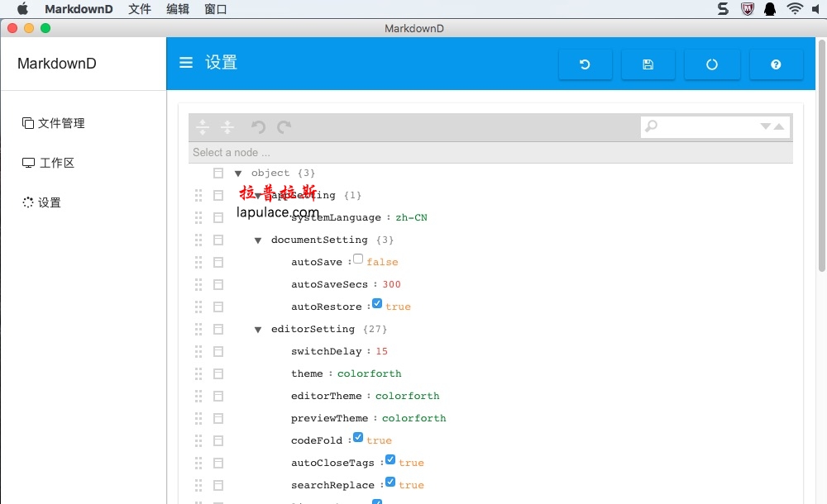Open actions menu for autoRestore row

[x=218, y=307]
